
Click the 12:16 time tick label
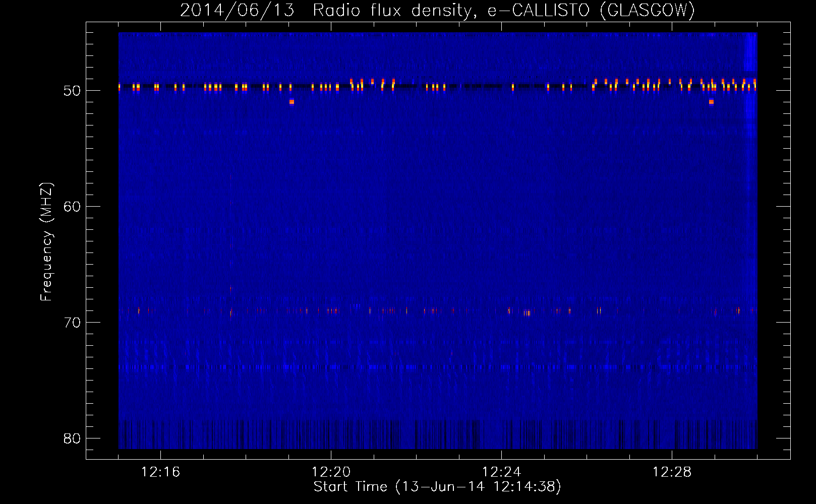click(x=160, y=472)
